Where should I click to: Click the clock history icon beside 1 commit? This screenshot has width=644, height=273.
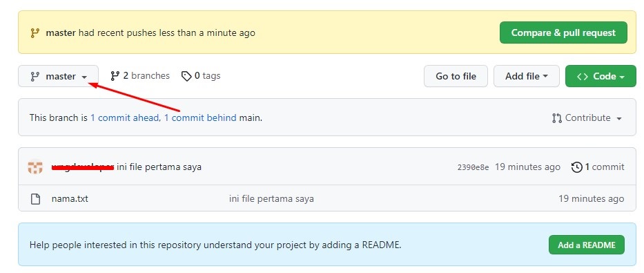coord(577,167)
